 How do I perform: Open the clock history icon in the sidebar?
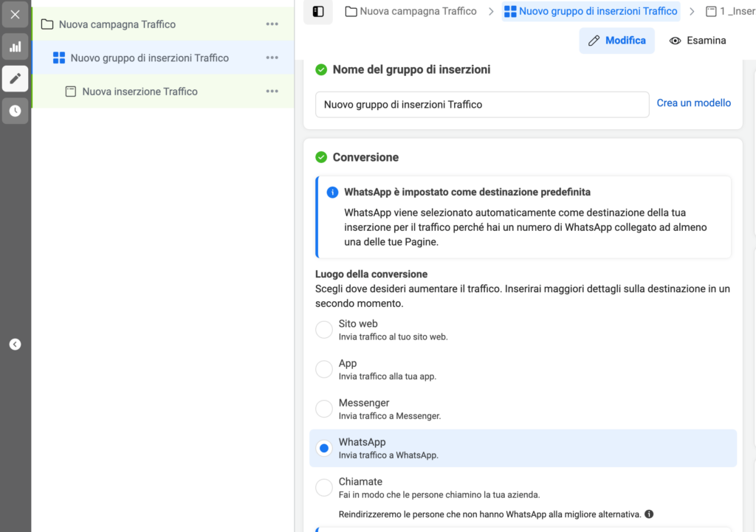pos(15,111)
